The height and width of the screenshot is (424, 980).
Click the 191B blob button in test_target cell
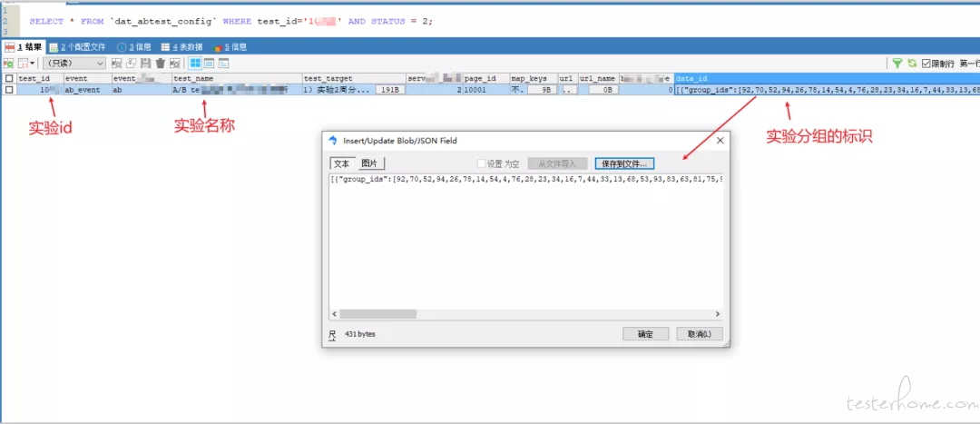(390, 90)
